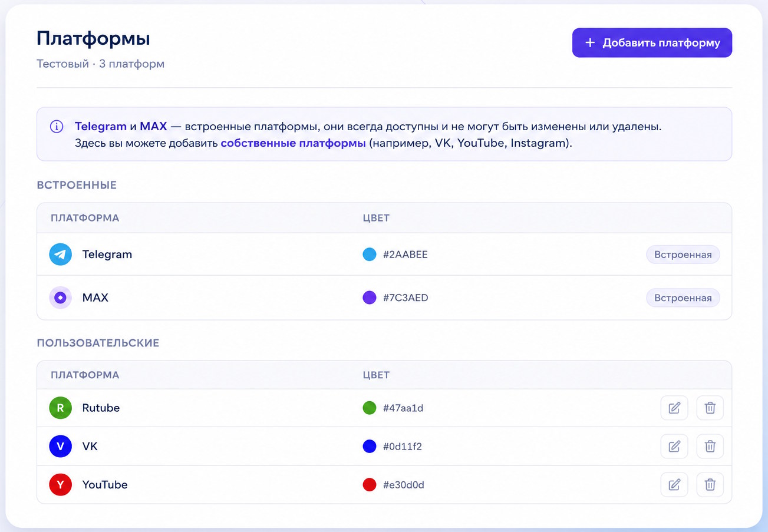Viewport: 768px width, 532px height.
Task: Click ЦВЕТ header in the custom table
Action: pos(376,375)
